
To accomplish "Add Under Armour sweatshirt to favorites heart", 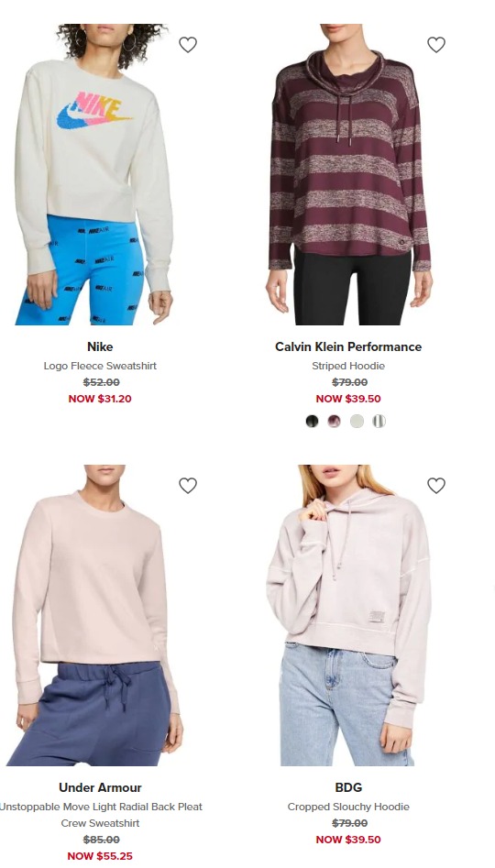I will pos(188,486).
